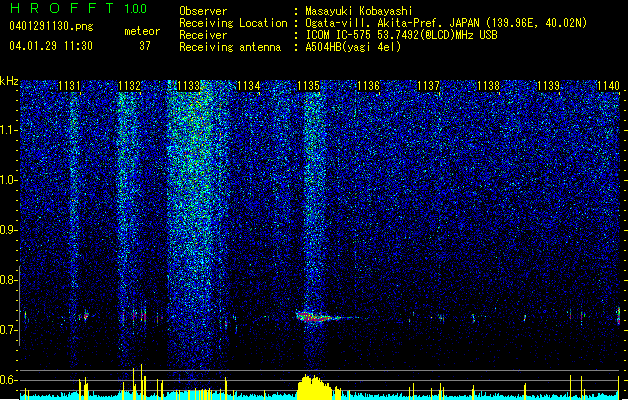The width and height of the screenshot is (629, 400).
Task: Click the large yellow intensity block at 1135
Action: coord(315,388)
